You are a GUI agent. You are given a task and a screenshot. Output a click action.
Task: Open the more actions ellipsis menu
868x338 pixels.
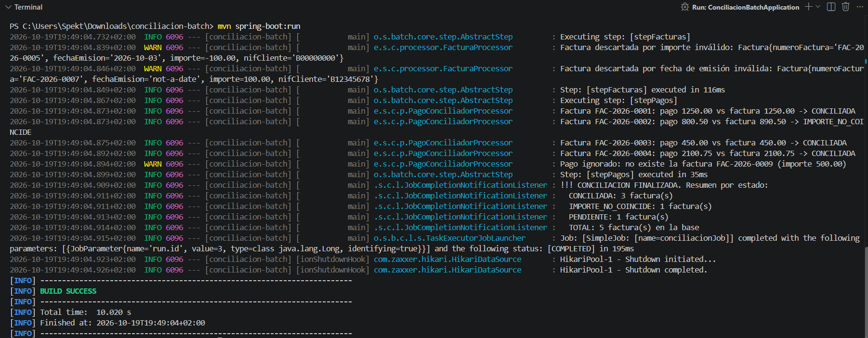click(x=860, y=7)
